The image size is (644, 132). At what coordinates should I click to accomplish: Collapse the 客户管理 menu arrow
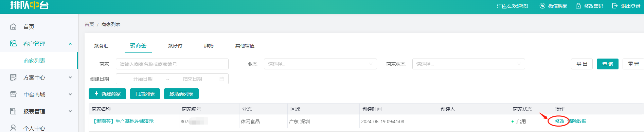70,44
